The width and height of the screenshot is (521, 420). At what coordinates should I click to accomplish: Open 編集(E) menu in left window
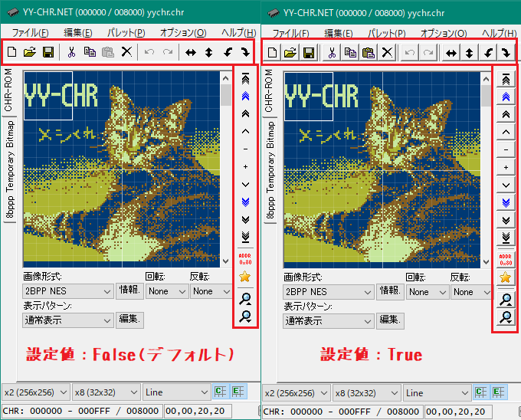coord(77,32)
